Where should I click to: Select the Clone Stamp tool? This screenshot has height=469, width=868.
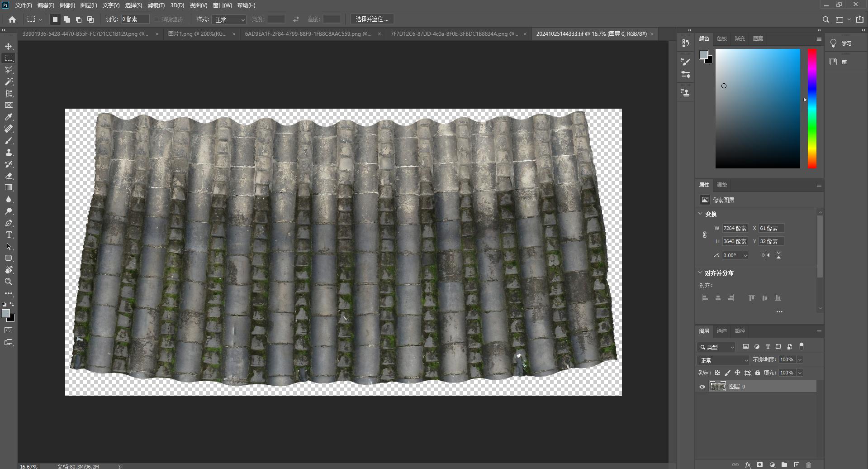coord(9,152)
